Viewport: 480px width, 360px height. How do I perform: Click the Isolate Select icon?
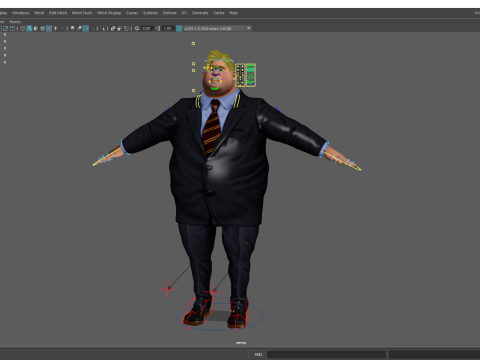coord(102,28)
